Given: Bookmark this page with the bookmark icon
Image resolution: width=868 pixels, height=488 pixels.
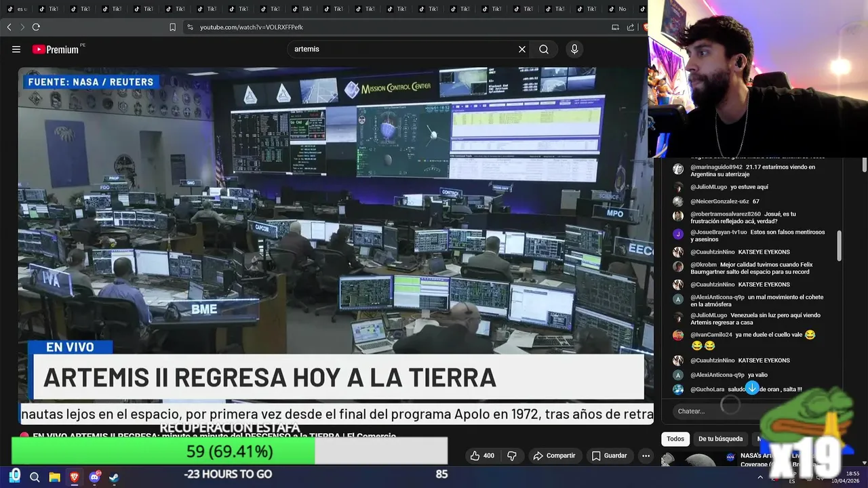Looking at the screenshot, I should coord(172,27).
